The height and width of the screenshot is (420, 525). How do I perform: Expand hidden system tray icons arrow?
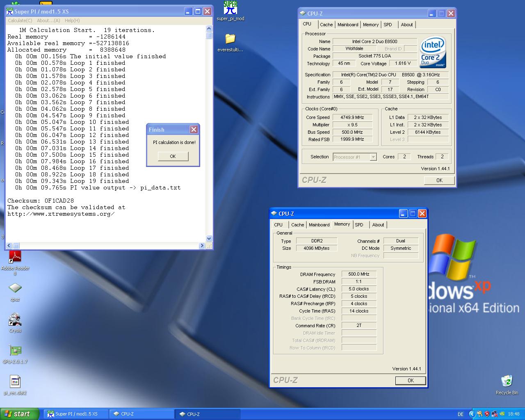(472, 414)
